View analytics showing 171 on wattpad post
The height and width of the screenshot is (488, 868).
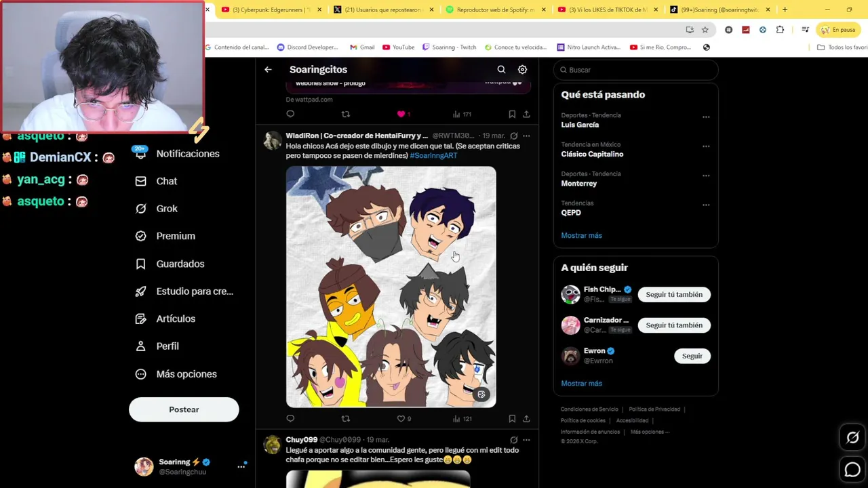(462, 114)
